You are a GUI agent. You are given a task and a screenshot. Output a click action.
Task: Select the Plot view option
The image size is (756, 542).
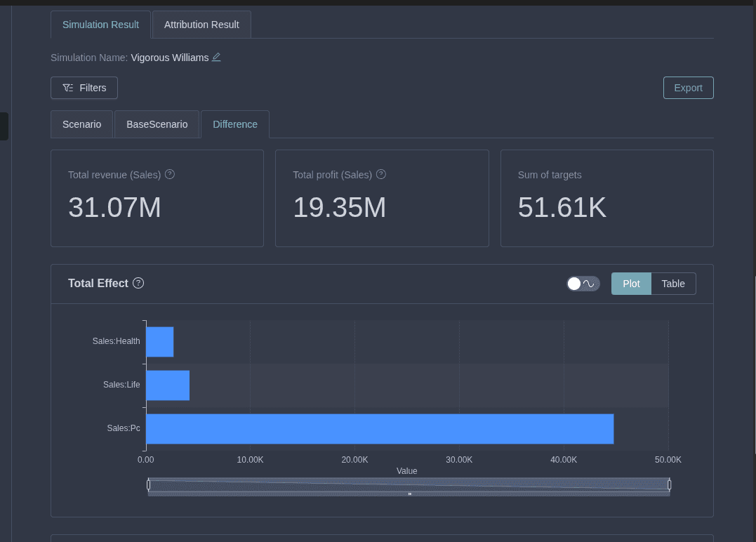[631, 284]
